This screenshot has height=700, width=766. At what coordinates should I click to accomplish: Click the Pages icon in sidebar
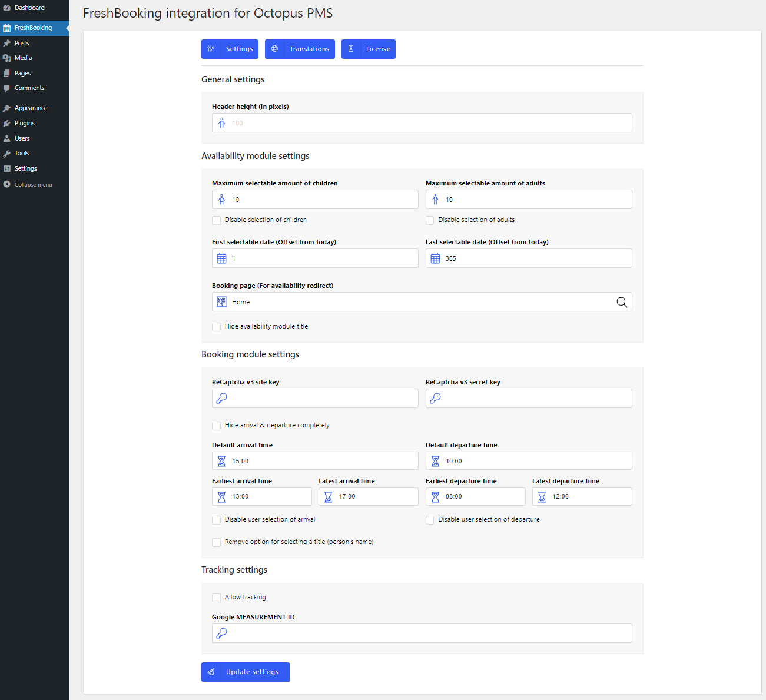pyautogui.click(x=7, y=73)
